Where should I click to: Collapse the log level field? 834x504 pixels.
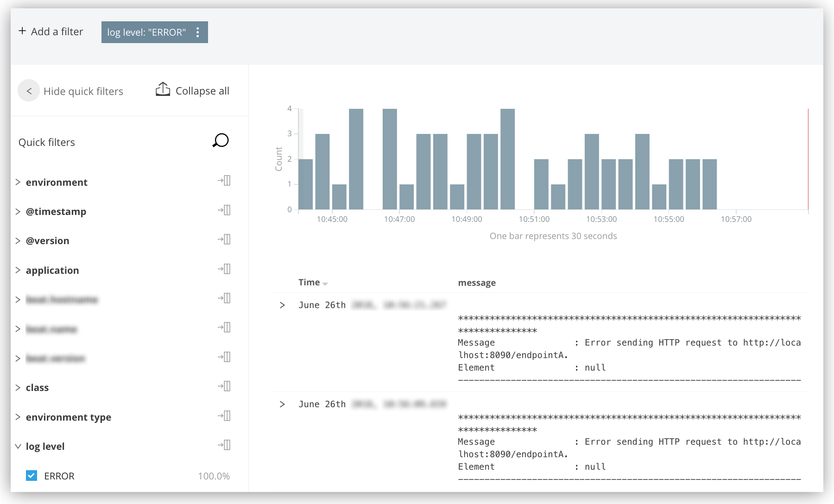point(18,446)
